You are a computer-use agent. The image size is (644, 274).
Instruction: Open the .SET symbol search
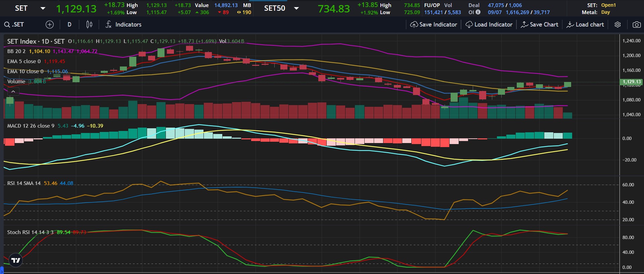pyautogui.click(x=14, y=25)
